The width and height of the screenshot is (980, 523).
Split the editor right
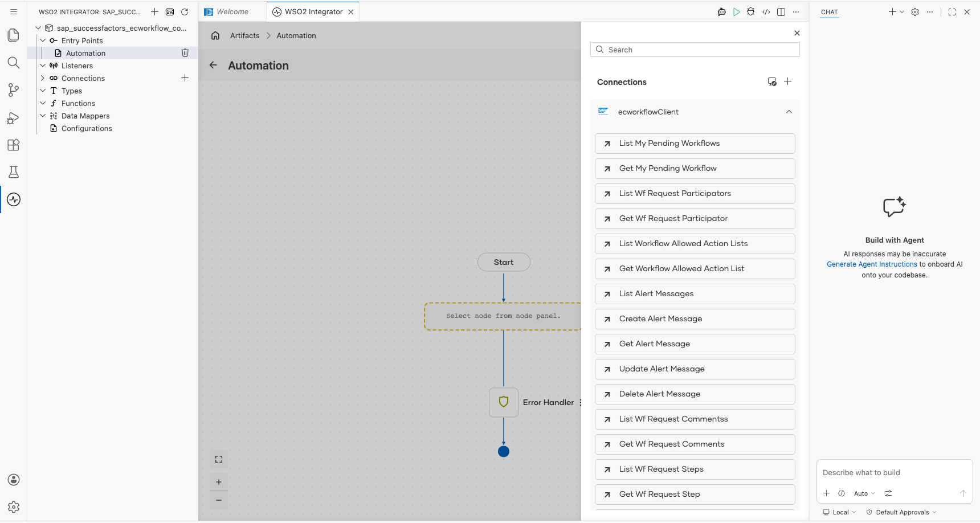coord(781,12)
